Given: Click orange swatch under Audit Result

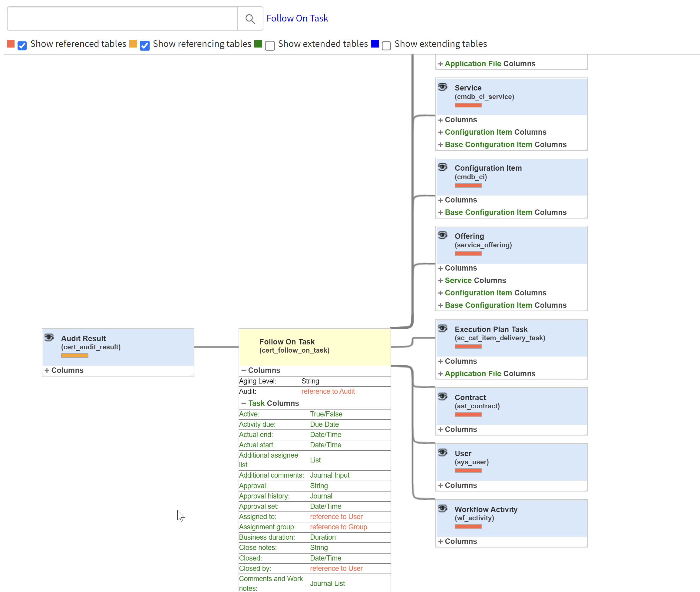Looking at the screenshot, I should (74, 355).
